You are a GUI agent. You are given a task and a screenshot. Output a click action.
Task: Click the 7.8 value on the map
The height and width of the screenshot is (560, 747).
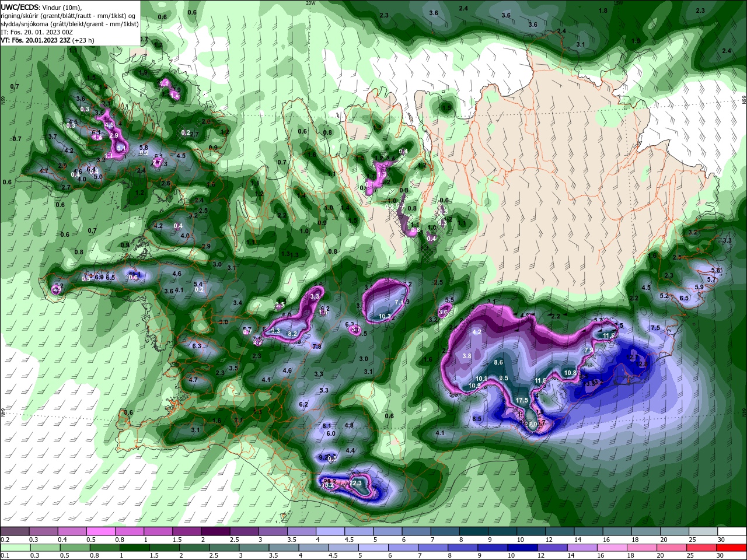317,346
